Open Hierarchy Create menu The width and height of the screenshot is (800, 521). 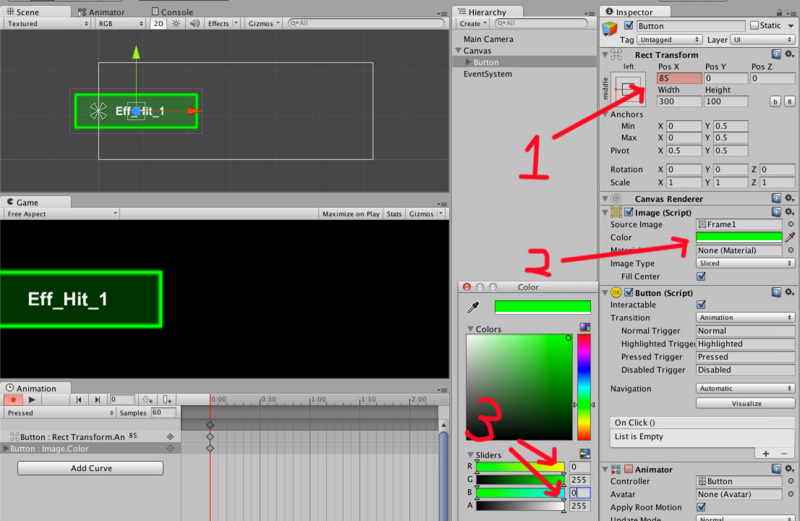pyautogui.click(x=472, y=23)
